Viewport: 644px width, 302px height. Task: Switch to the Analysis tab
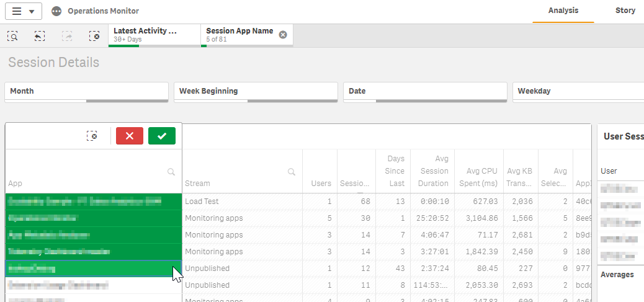tap(563, 11)
